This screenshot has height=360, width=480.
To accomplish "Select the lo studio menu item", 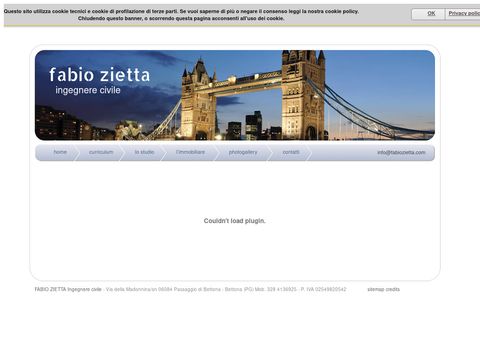I will 144,152.
